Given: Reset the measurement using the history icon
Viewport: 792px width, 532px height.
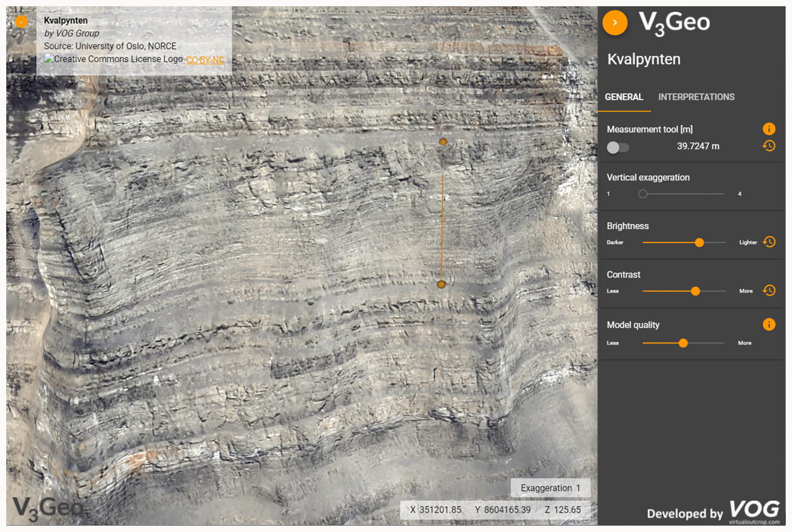Looking at the screenshot, I should click(x=769, y=146).
